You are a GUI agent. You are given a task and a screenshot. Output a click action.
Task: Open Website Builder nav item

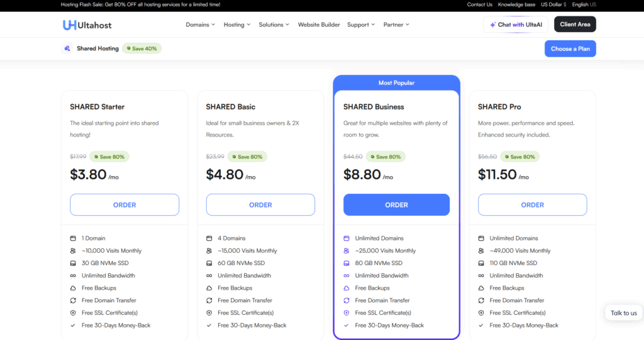(319, 25)
